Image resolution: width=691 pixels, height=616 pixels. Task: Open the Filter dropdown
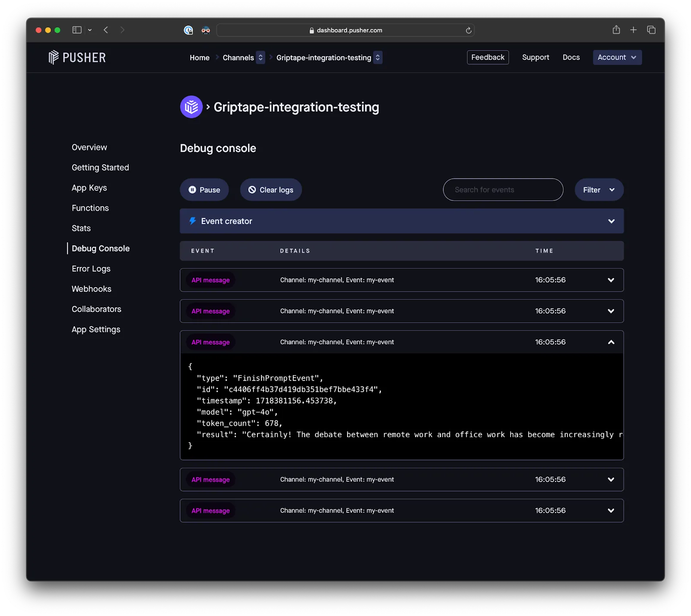(x=599, y=190)
